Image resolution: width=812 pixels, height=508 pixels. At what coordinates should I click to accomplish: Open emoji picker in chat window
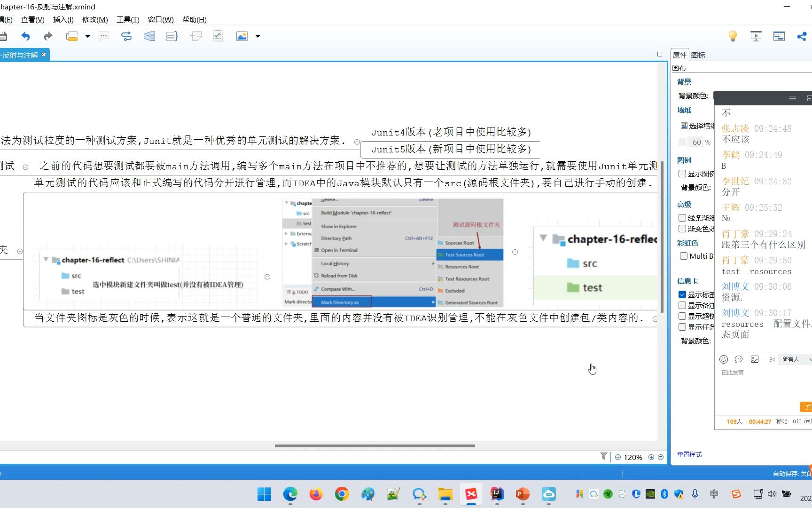coord(724,359)
